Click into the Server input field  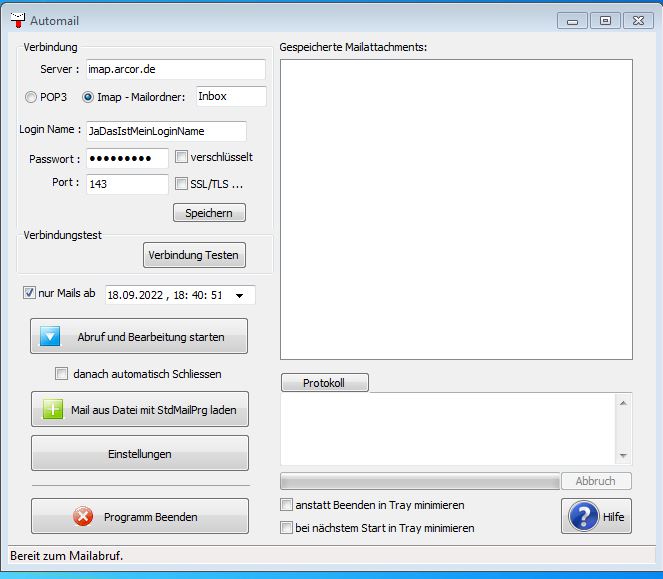[175, 70]
